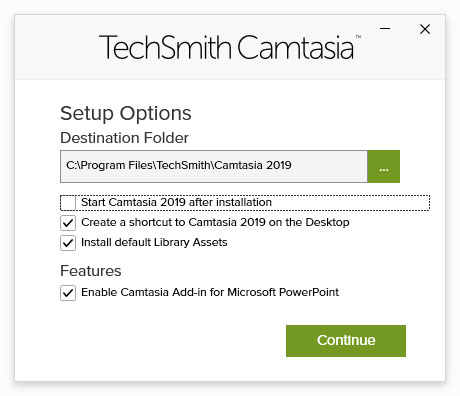Open the destination folder browse (...) button
The width and height of the screenshot is (460, 396).
pos(384,166)
